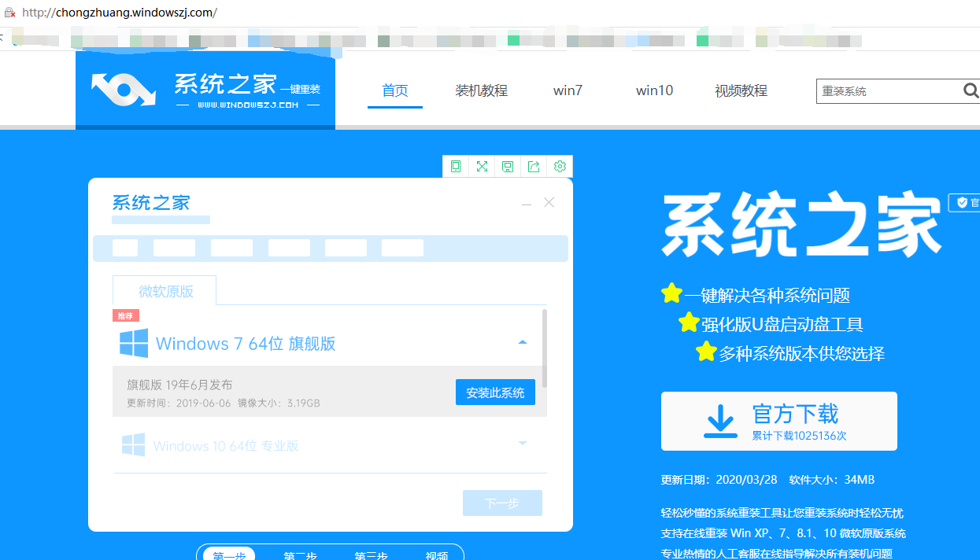This screenshot has height=560, width=980.
Task: Click the search magnifier icon
Action: pos(969,90)
